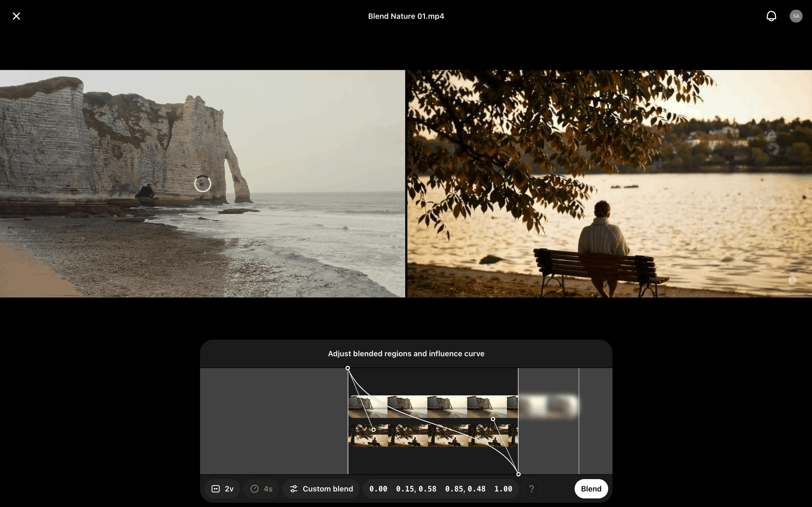The image size is (812, 507).
Task: Open the Custom blend mode dropdown
Action: 321,488
